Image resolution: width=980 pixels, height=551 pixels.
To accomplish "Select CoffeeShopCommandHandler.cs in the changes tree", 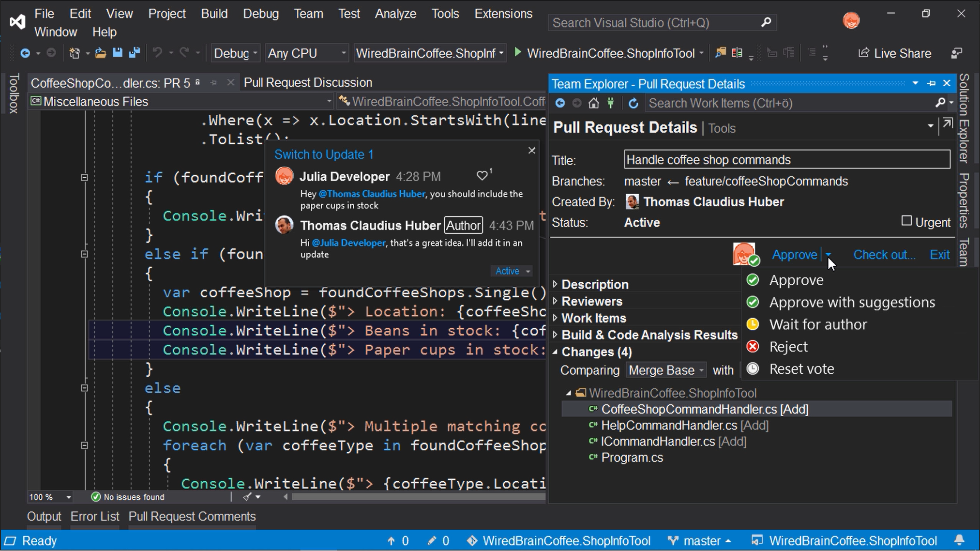I will (704, 409).
